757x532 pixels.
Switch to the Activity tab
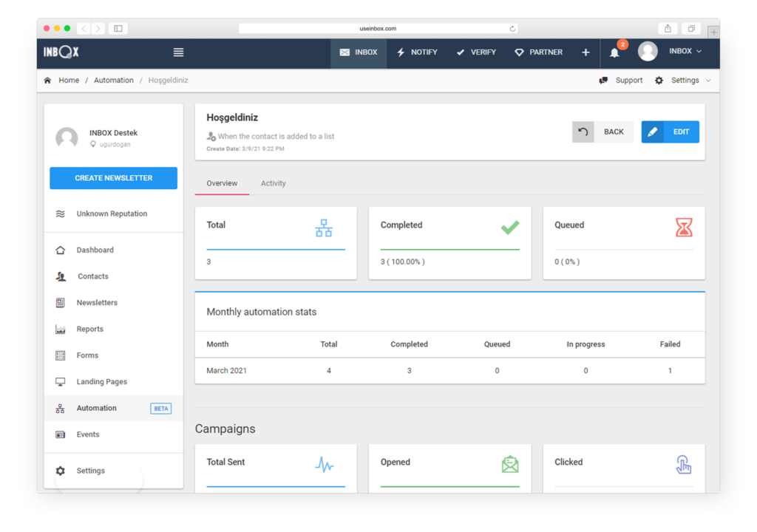273,183
